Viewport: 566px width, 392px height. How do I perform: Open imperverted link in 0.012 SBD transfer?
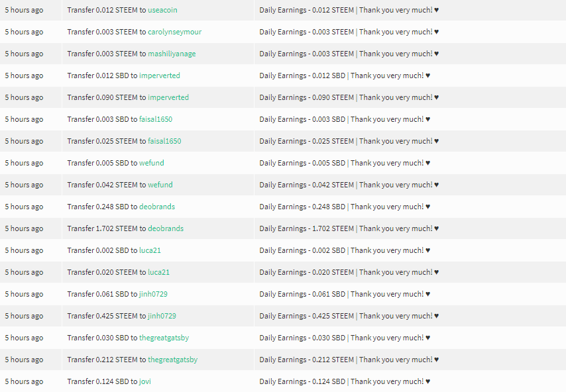pyautogui.click(x=160, y=75)
